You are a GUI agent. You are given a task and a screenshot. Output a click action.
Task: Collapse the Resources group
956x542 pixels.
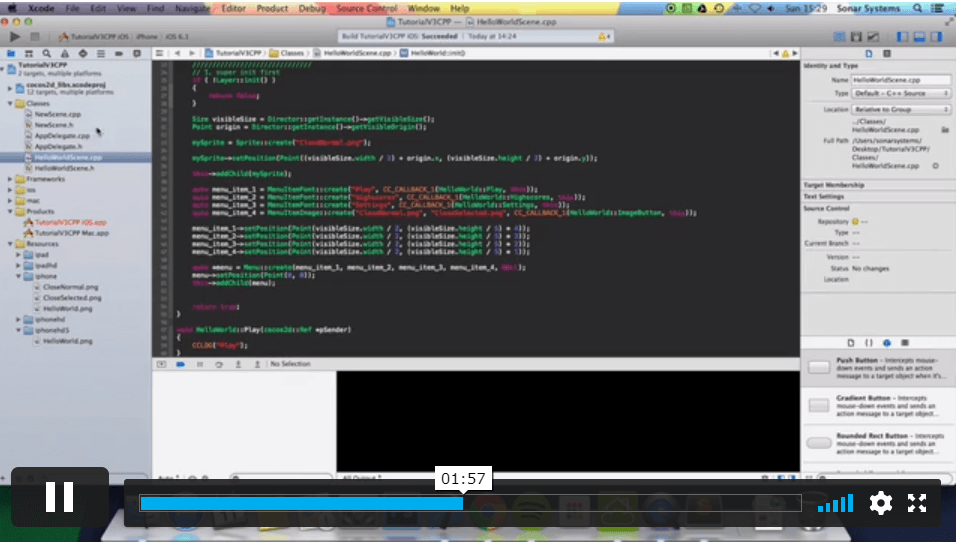(10, 244)
